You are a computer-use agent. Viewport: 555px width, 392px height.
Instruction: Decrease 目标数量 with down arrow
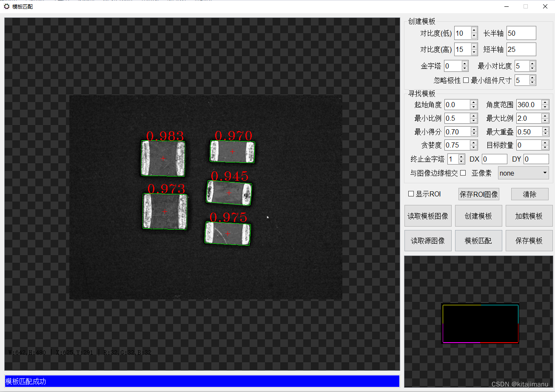(546, 148)
